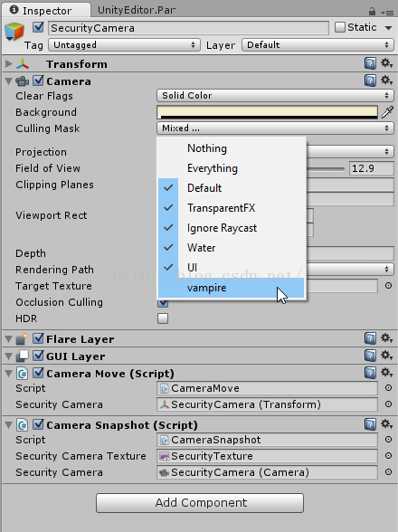The height and width of the screenshot is (532, 398).
Task: Uncheck Default layer in culling mask
Action: (x=231, y=188)
